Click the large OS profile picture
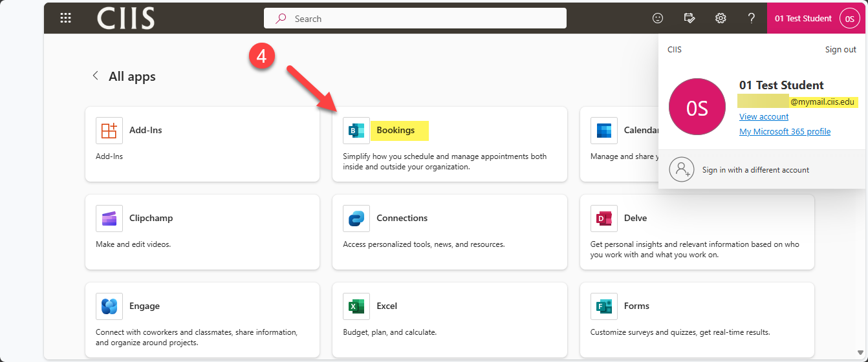 coord(697,107)
